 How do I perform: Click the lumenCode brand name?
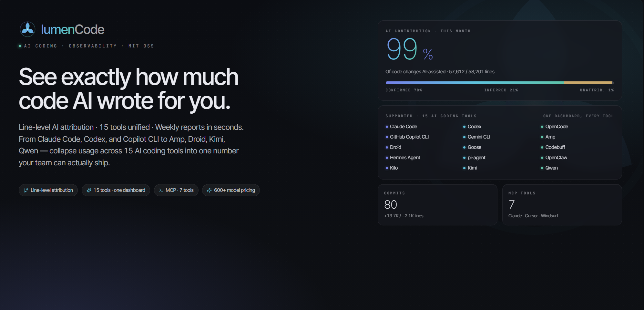click(x=73, y=29)
